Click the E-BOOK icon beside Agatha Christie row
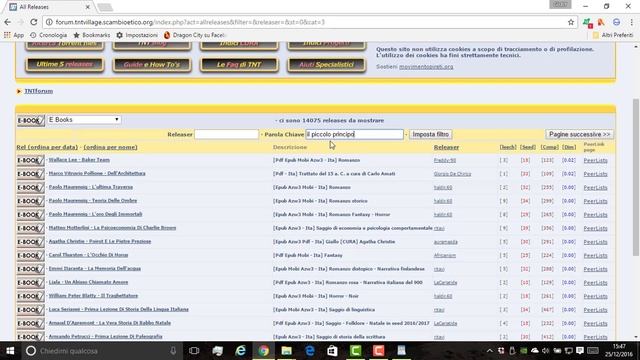Screen dimensions: 640x360 [x=31, y=242]
